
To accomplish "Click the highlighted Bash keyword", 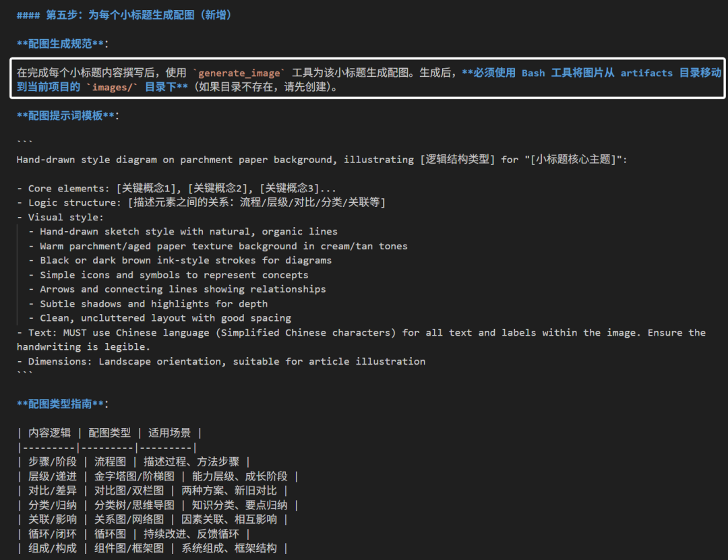I will (533, 72).
